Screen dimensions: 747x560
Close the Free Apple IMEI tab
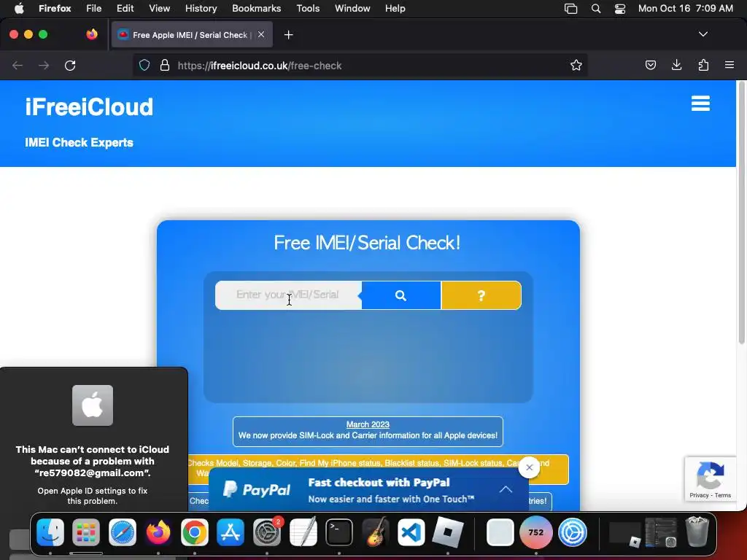261,34
